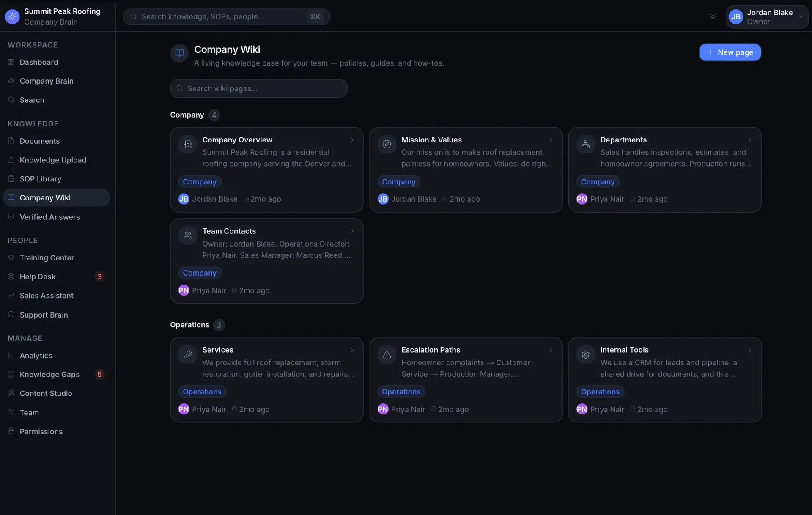This screenshot has height=515, width=812.
Task: Open the SOP Library
Action: (56, 179)
